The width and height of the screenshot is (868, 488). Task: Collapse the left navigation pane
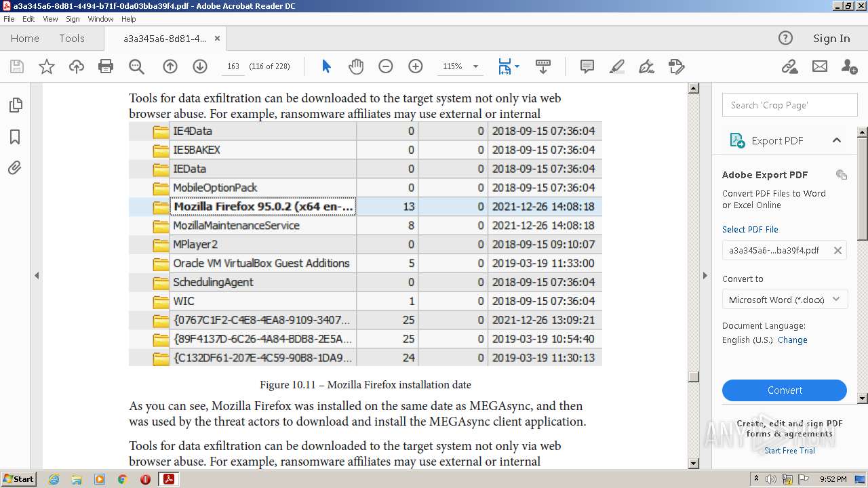[37, 276]
